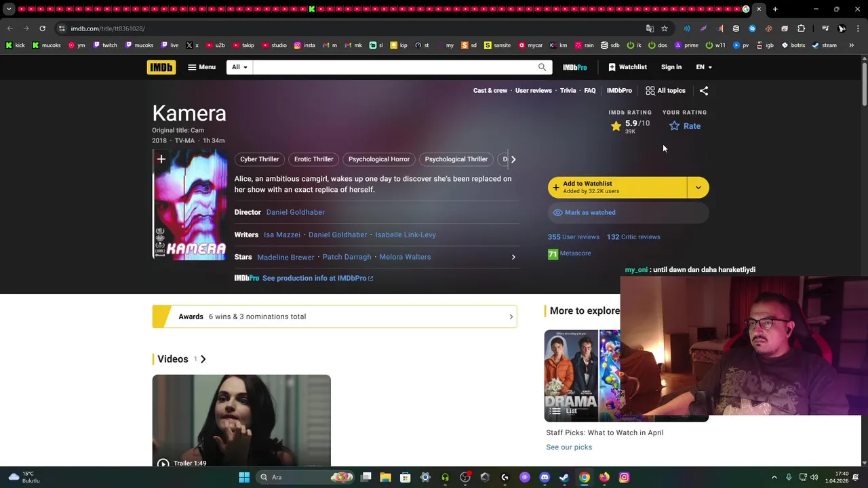Open the FAQ section
Viewport: 868px width, 488px height.
(590, 90)
